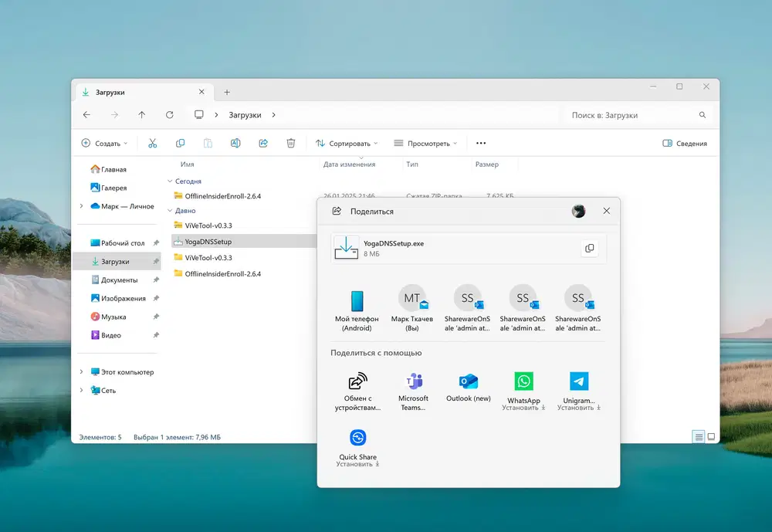Screen dimensions: 772x532
Task: Close the Поделиться share dialog
Action: pos(607,211)
